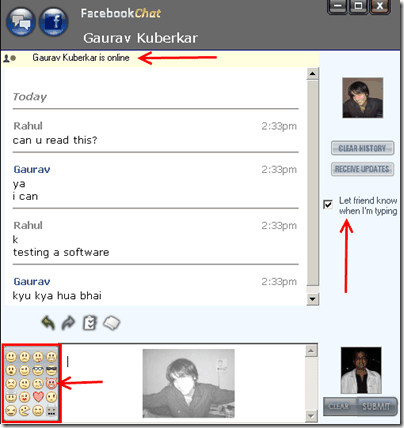Close the FacebookChat window
This screenshot has height=428, width=404.
point(379,6)
